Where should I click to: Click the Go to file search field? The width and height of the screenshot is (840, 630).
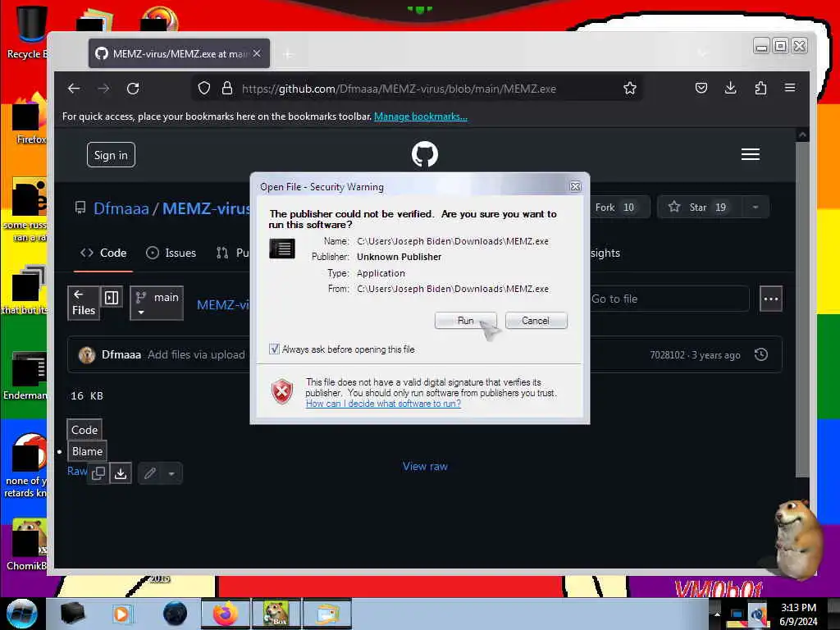click(669, 299)
